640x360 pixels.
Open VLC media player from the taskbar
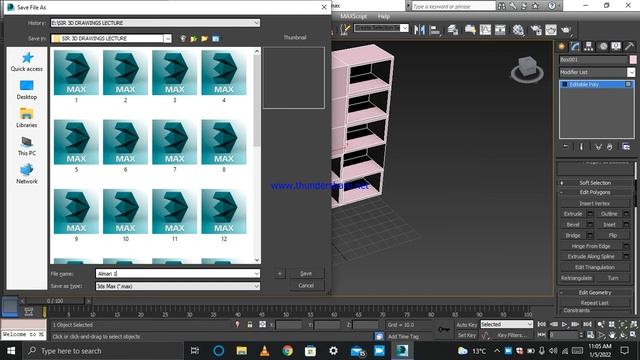(264, 351)
